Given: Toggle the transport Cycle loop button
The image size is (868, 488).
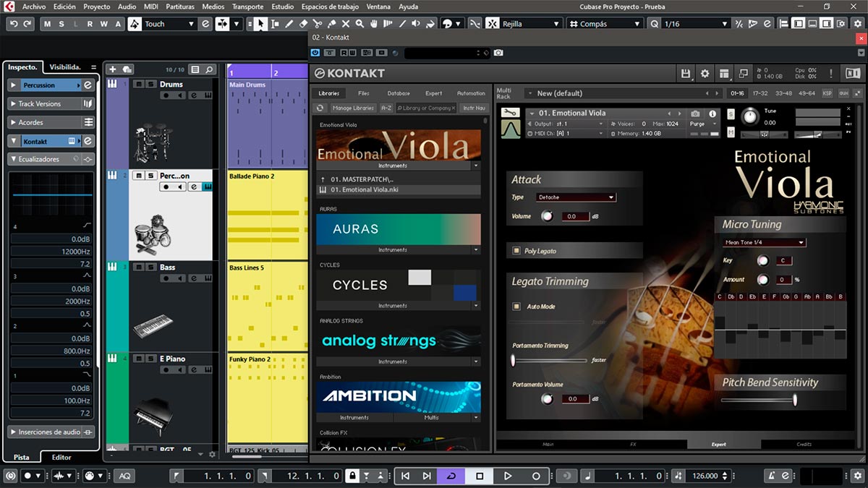Looking at the screenshot, I should coord(451,476).
